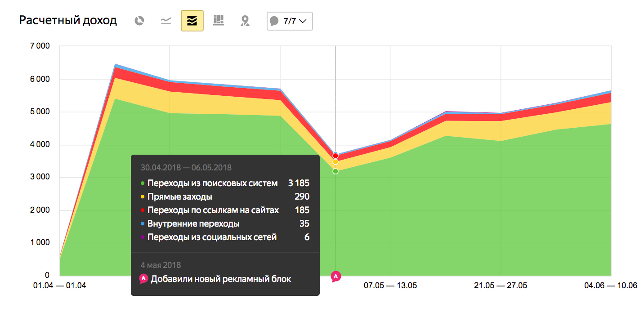Image resolution: width=644 pixels, height=317 pixels.
Task: Click the pink A icon in the tooltip
Action: point(143,279)
